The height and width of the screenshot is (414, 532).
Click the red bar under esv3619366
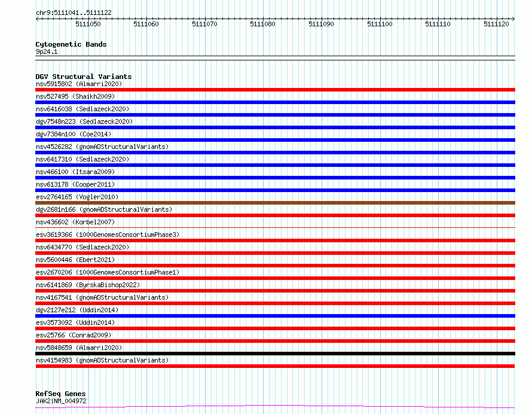275,241
